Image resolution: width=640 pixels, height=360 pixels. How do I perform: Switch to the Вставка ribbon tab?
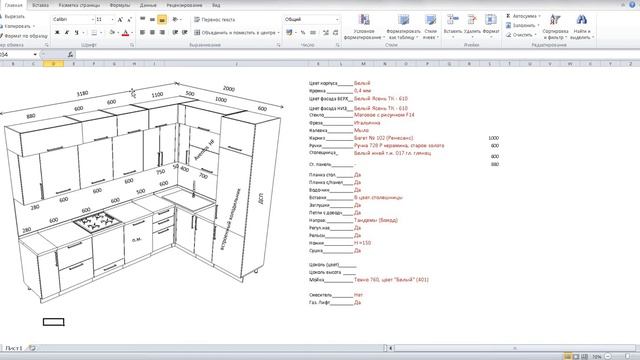click(40, 5)
